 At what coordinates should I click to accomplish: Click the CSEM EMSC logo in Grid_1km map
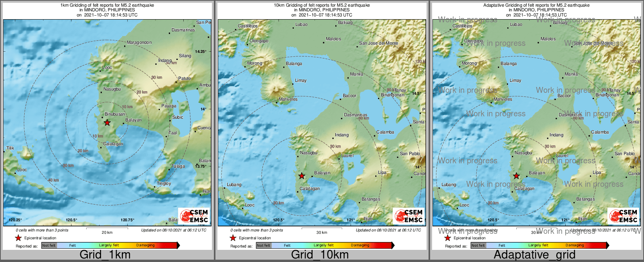click(x=194, y=216)
